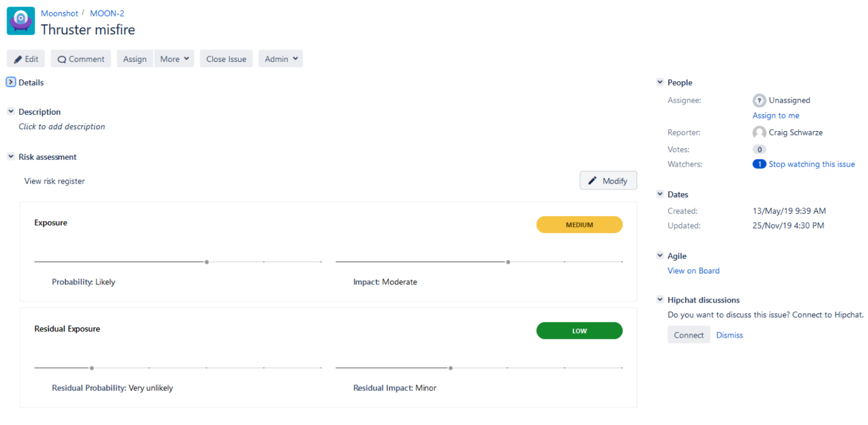Open the Admin dropdown menu
The width and height of the screenshot is (868, 425).
coord(280,59)
